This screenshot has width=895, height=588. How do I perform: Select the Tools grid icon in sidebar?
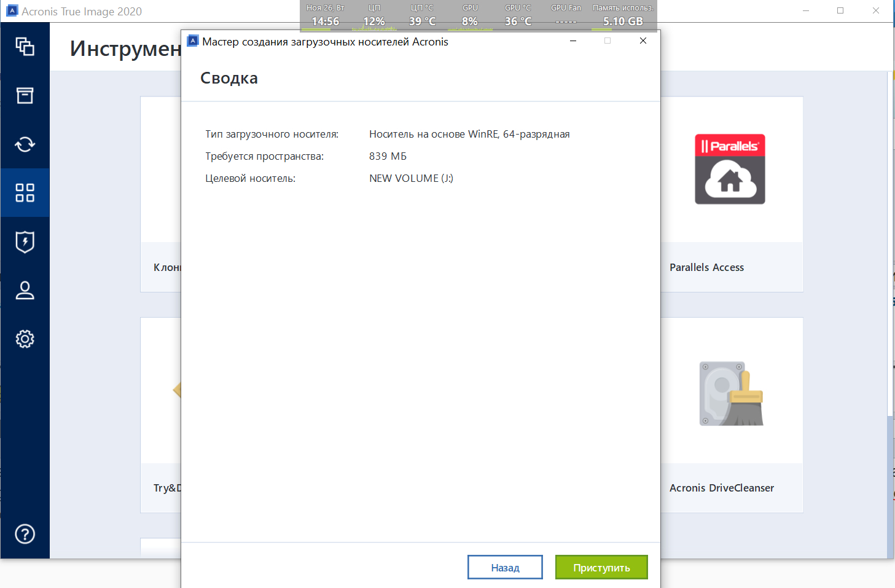tap(25, 192)
